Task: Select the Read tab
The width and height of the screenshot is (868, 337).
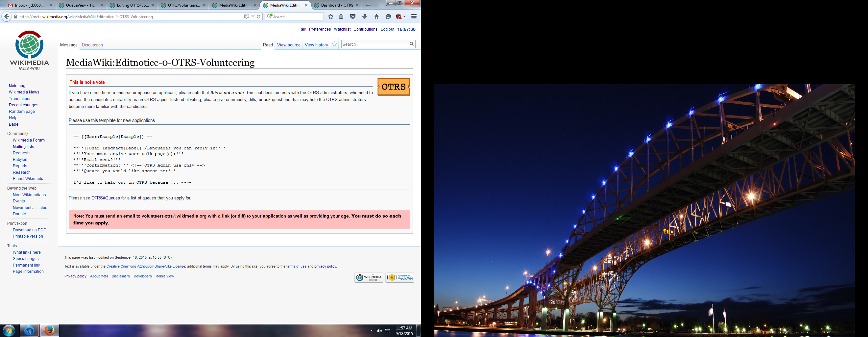Action: [268, 45]
